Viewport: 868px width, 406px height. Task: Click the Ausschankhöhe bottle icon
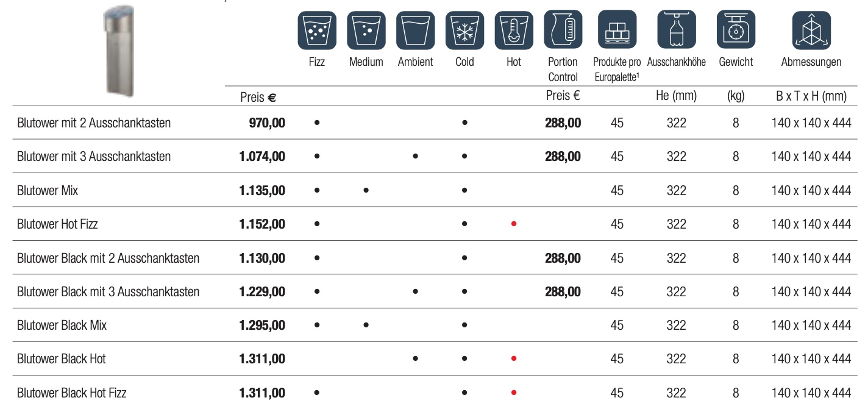(677, 30)
